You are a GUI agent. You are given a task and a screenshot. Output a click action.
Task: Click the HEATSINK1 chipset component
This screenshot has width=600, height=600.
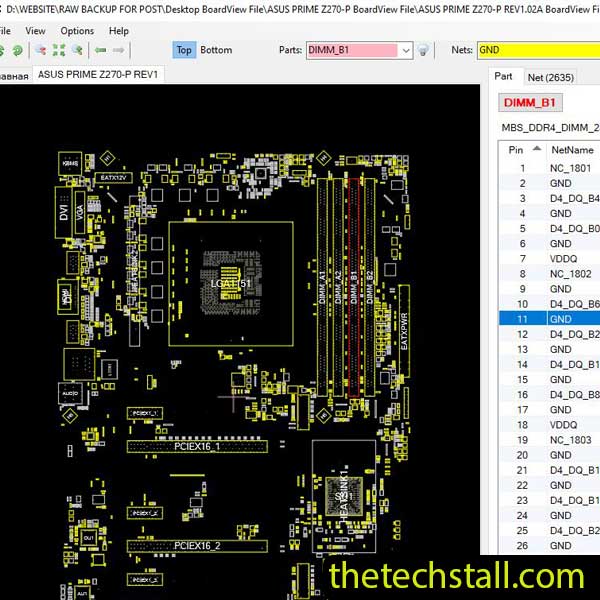pyautogui.click(x=344, y=496)
